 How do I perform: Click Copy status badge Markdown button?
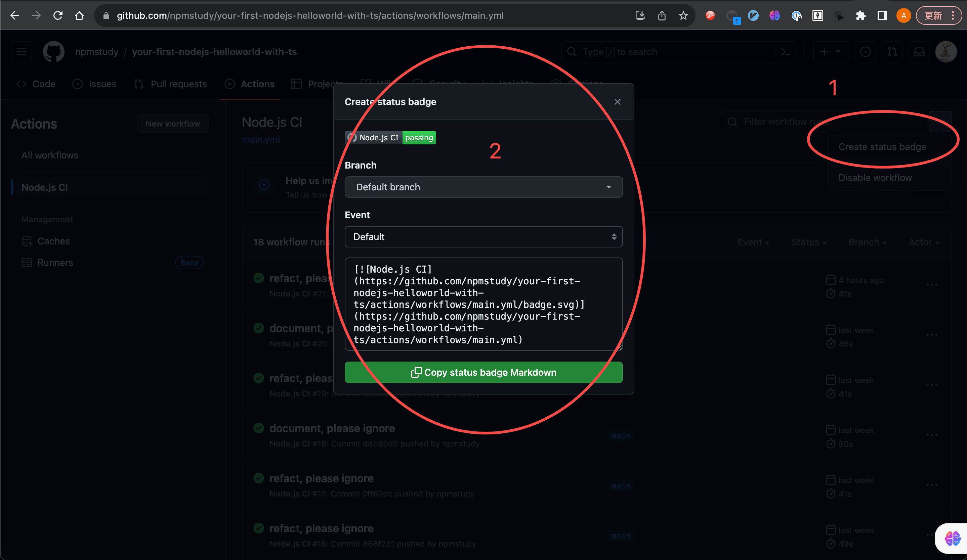point(483,372)
